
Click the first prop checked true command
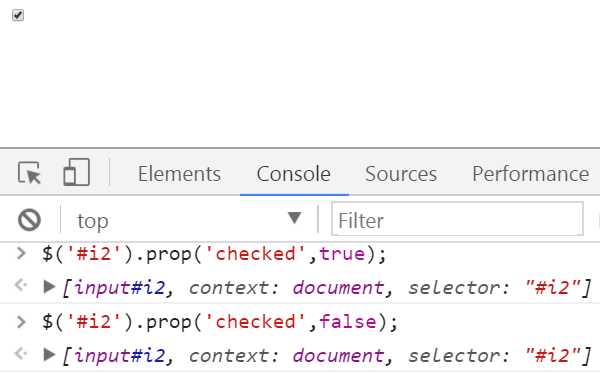click(x=214, y=254)
